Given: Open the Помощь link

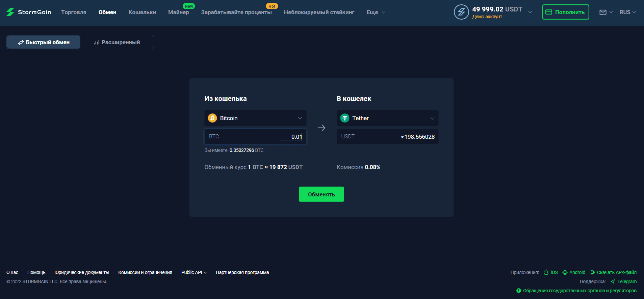Looking at the screenshot, I should [36, 272].
